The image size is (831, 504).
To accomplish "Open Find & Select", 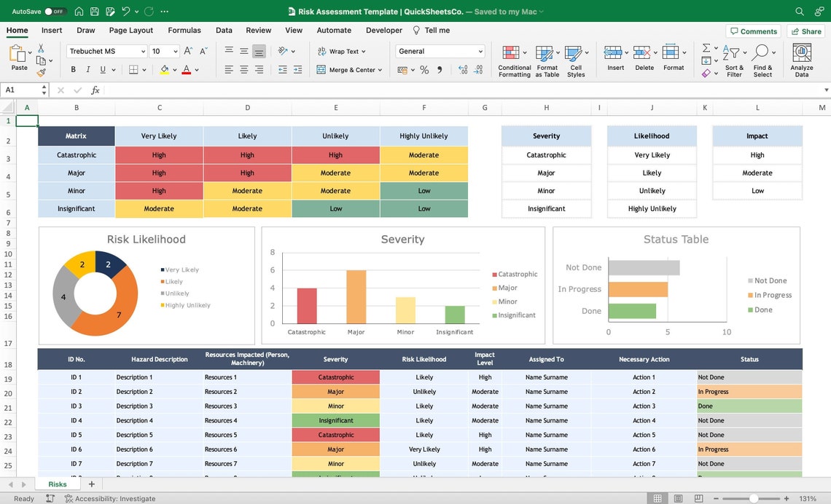I will pyautogui.click(x=762, y=62).
